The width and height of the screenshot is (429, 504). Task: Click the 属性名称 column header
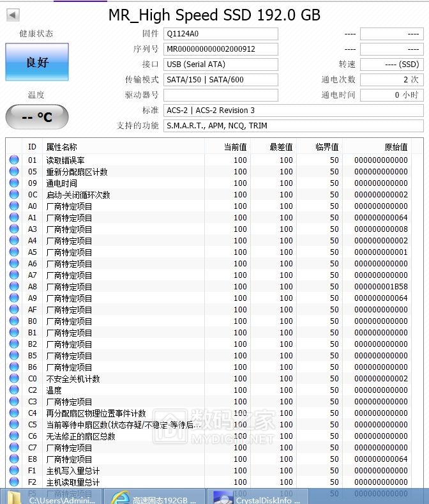tap(124, 147)
